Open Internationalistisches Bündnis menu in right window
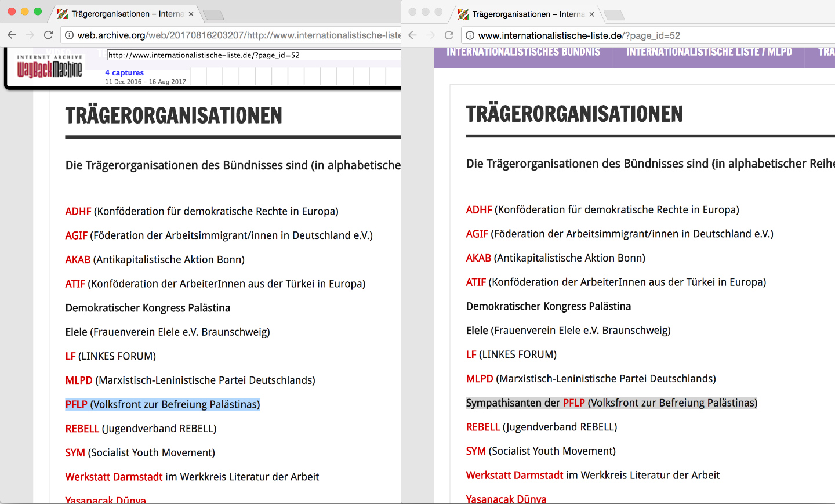Viewport: 835px width, 504px height. coord(523,52)
